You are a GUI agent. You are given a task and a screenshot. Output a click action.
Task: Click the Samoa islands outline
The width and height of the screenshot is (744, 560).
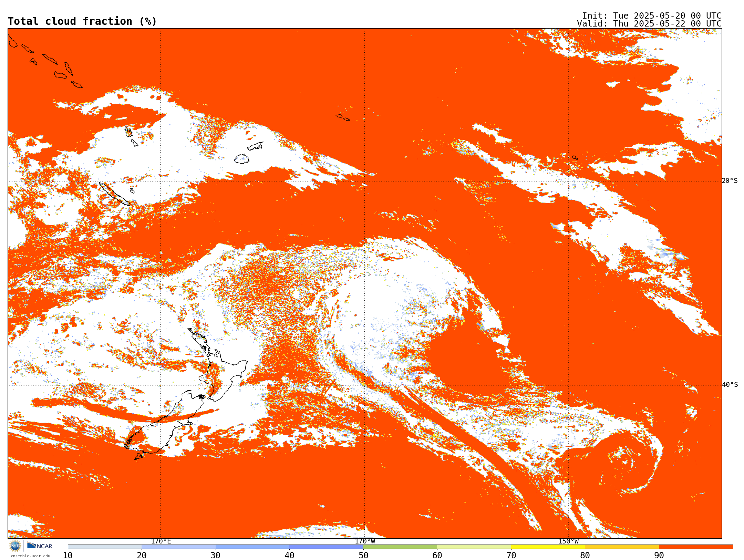[x=342, y=117]
